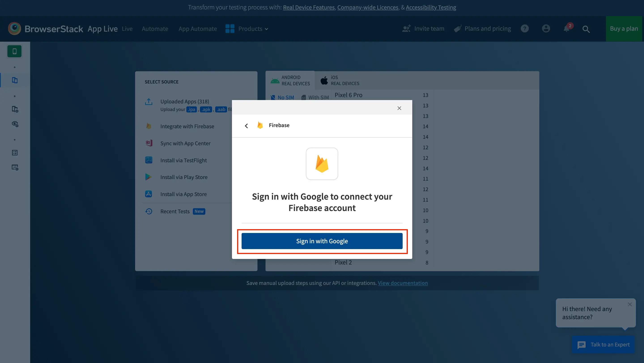
Task: Click the Sign in with Google button
Action: point(322,241)
